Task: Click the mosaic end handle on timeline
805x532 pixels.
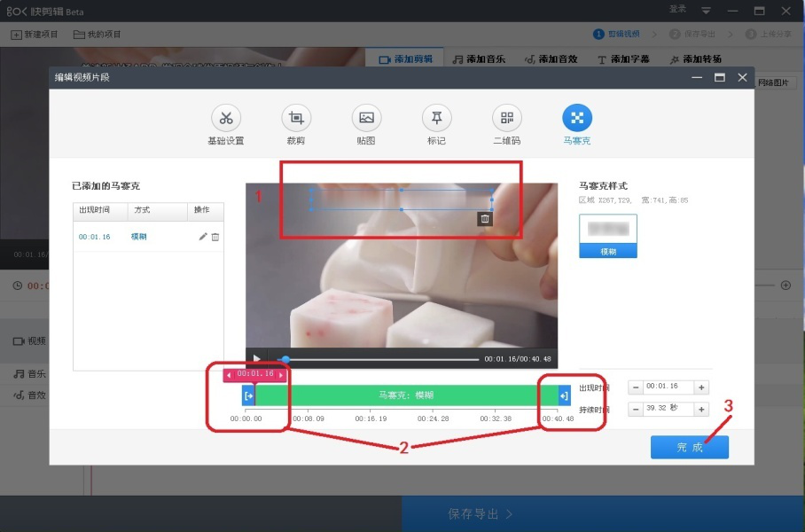Action: pos(564,395)
